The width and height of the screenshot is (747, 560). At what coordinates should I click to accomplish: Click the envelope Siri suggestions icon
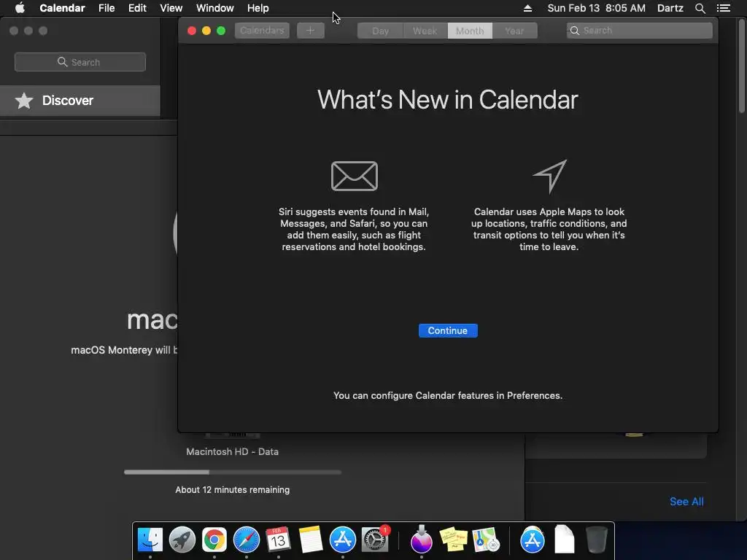[355, 176]
